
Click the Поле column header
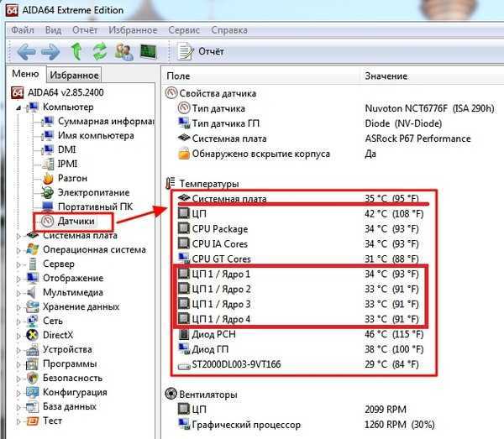point(178,76)
